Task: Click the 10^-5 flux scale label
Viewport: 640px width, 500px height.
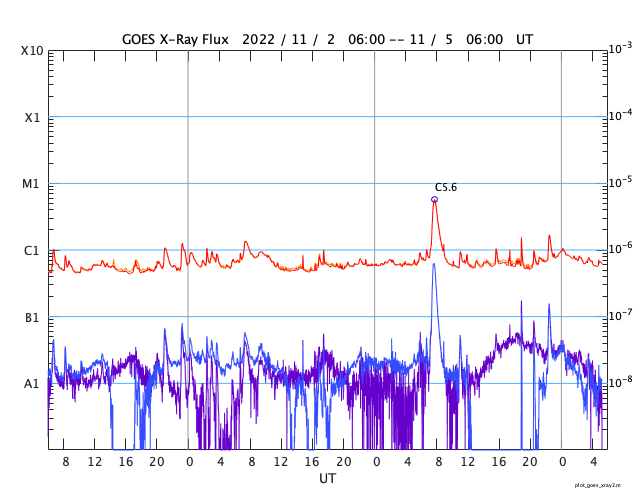Action: tap(621, 182)
